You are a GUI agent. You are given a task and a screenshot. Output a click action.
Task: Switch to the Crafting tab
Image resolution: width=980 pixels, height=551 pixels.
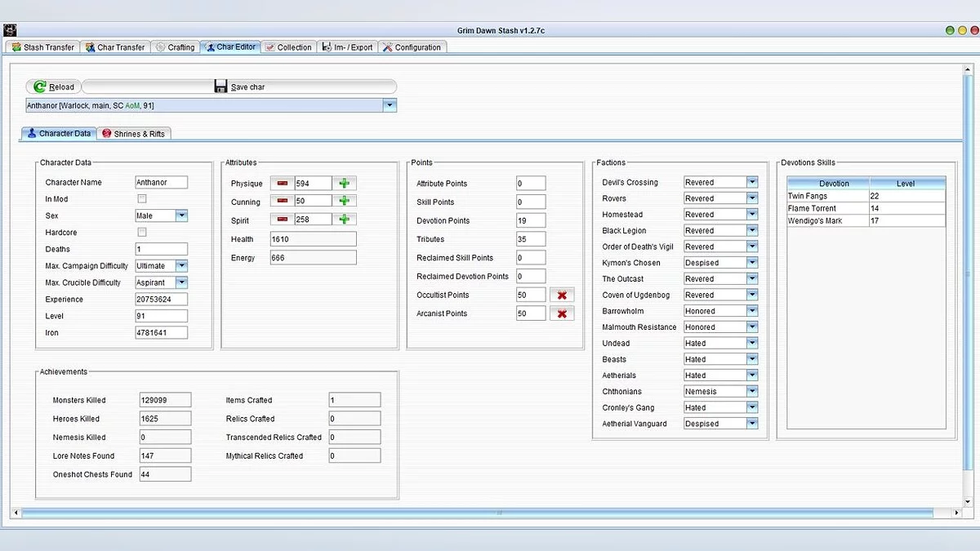pos(176,47)
